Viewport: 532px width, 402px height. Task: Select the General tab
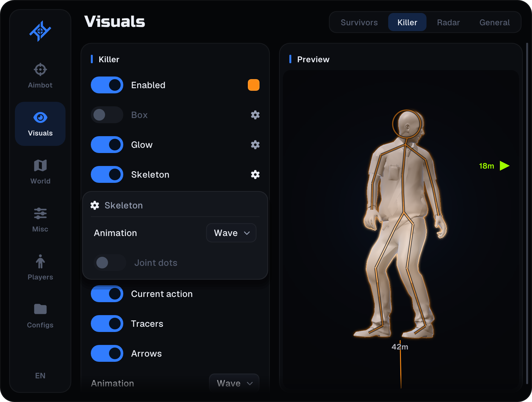[494, 22]
